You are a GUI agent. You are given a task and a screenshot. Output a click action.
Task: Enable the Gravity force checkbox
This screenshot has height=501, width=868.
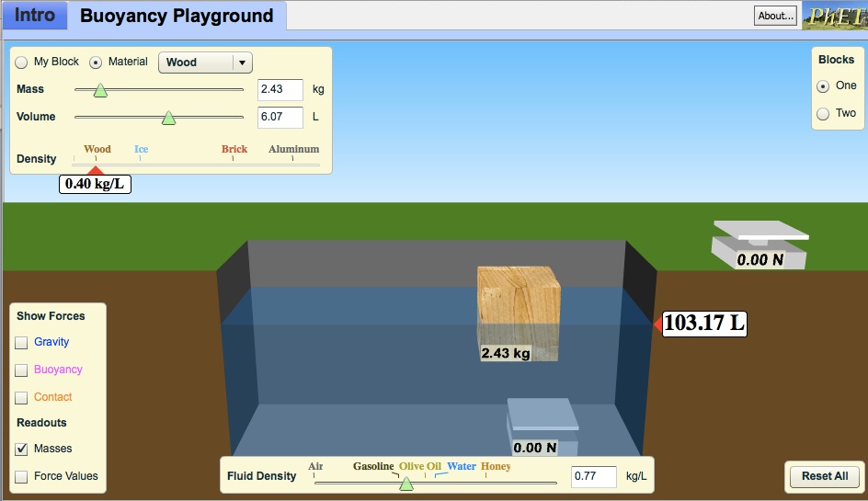pyautogui.click(x=21, y=343)
